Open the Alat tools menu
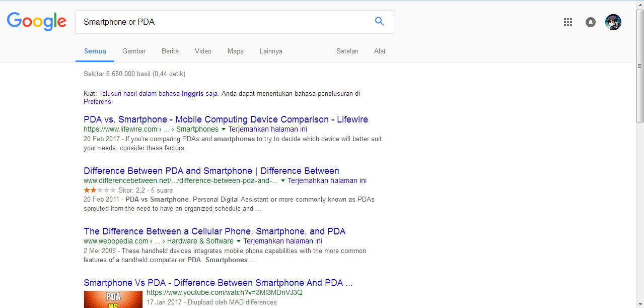This screenshot has width=644, height=308. (x=380, y=51)
